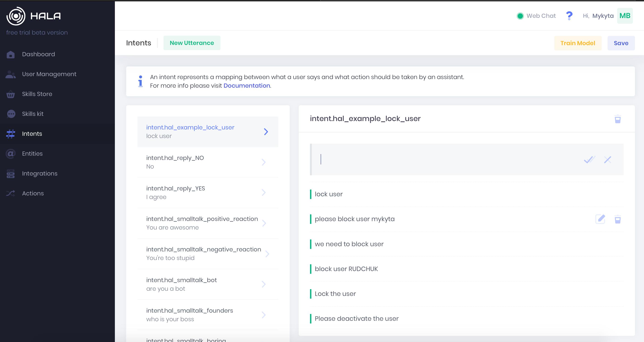Cancel new utterance with the X icon
This screenshot has height=342, width=644.
pyautogui.click(x=608, y=160)
